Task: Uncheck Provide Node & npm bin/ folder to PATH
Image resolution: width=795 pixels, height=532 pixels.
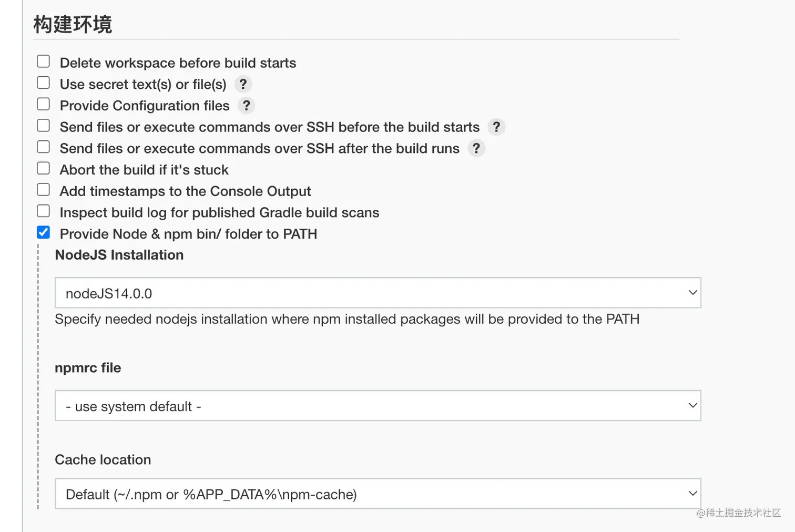Action: pos(44,232)
